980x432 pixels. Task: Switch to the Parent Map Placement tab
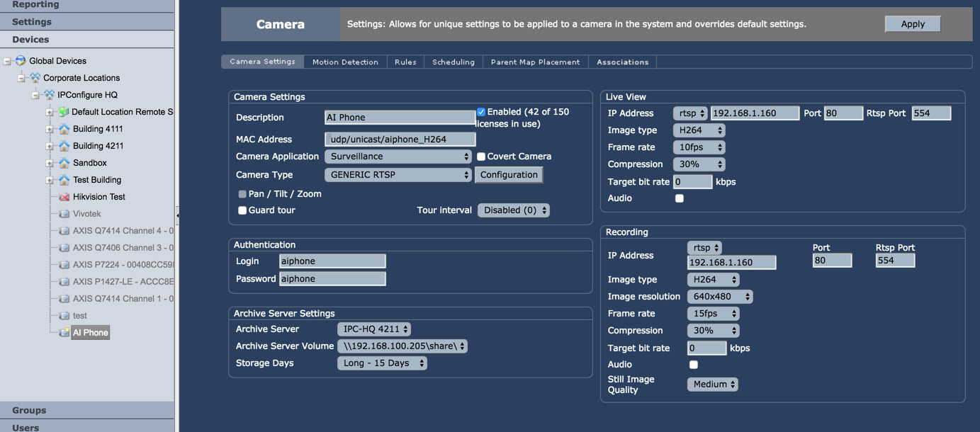point(536,62)
